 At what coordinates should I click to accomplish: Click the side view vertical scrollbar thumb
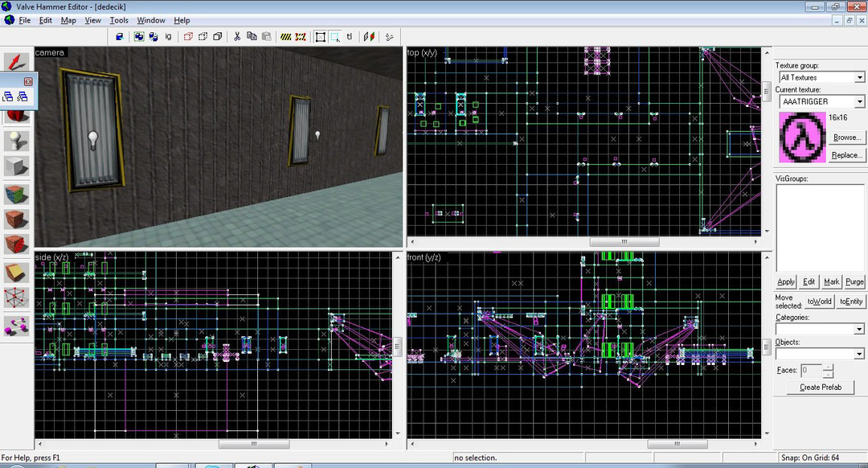point(397,347)
